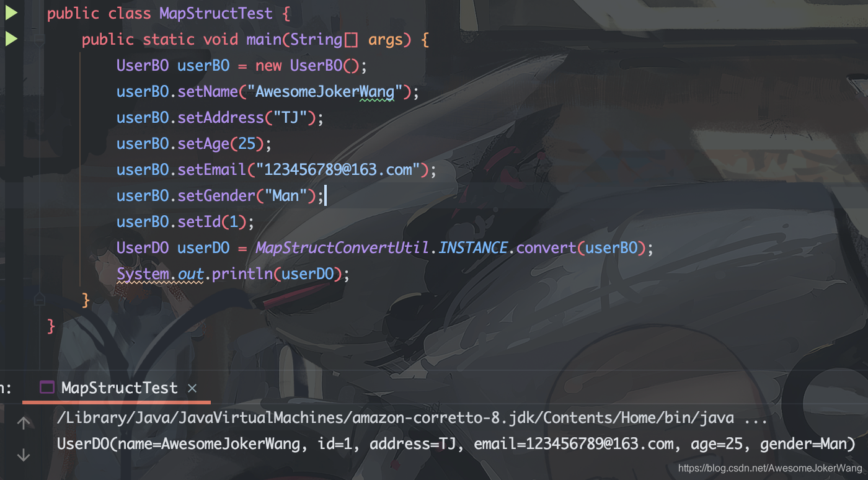Place cursor on the underlined AwesomeJokerWang string

(325, 92)
